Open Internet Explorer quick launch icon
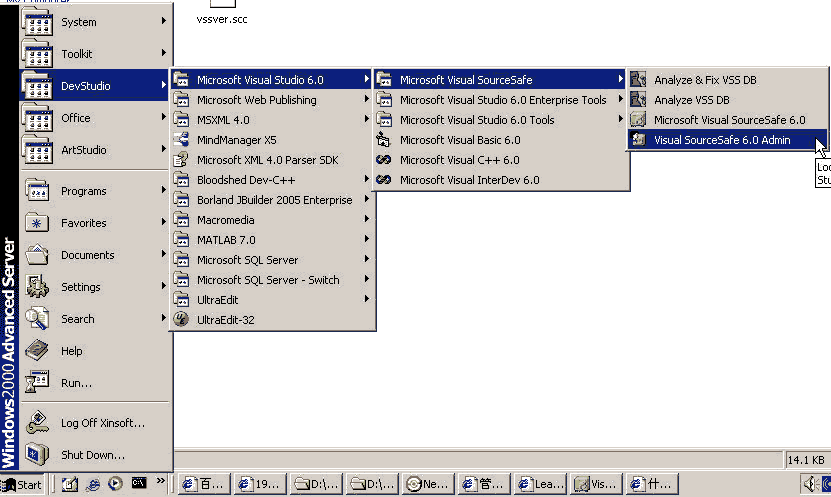 (x=93, y=484)
